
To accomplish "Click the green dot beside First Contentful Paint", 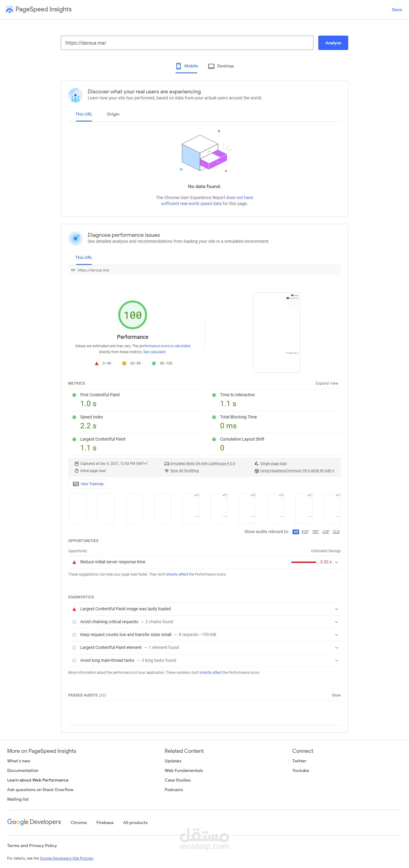I will pos(74,395).
